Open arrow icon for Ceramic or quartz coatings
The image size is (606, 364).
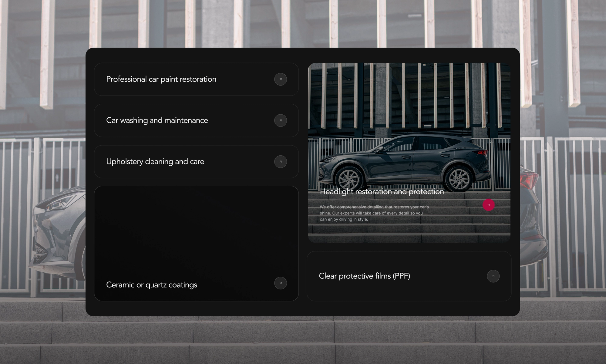pos(280,283)
